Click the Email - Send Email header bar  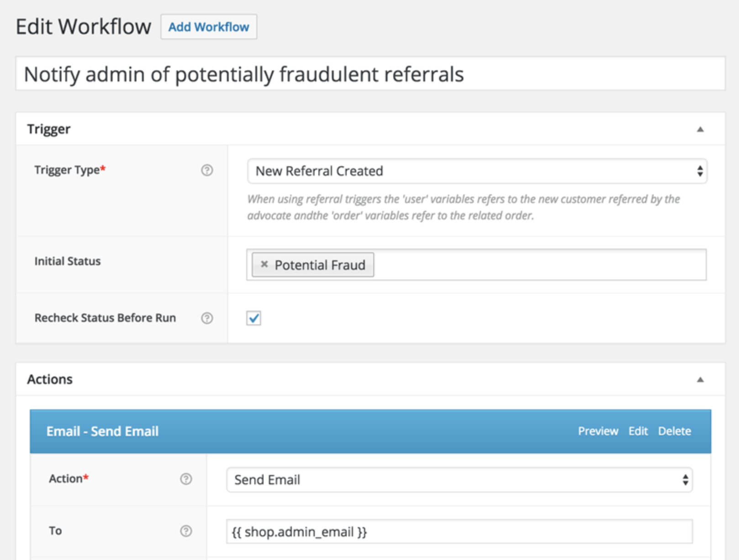(x=370, y=431)
